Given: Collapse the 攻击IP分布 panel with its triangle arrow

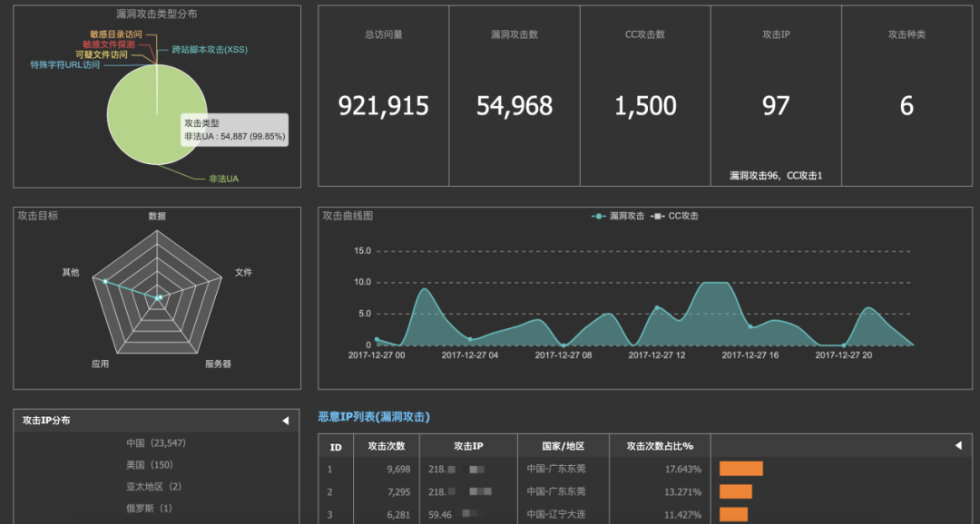Looking at the screenshot, I should (286, 421).
